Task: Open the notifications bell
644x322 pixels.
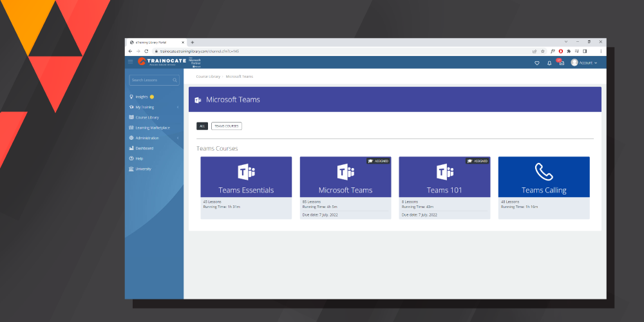Action: [549, 63]
